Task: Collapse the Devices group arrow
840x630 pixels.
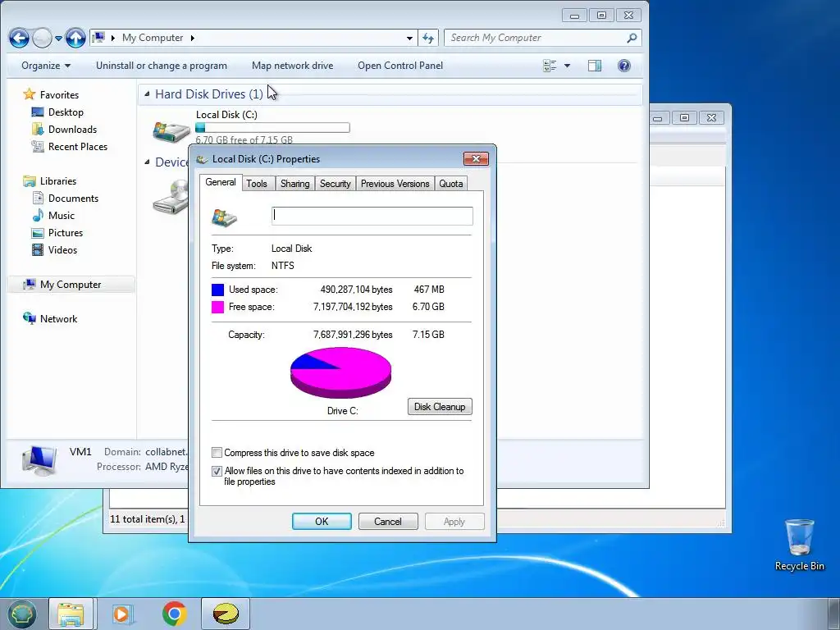Action: [x=147, y=162]
